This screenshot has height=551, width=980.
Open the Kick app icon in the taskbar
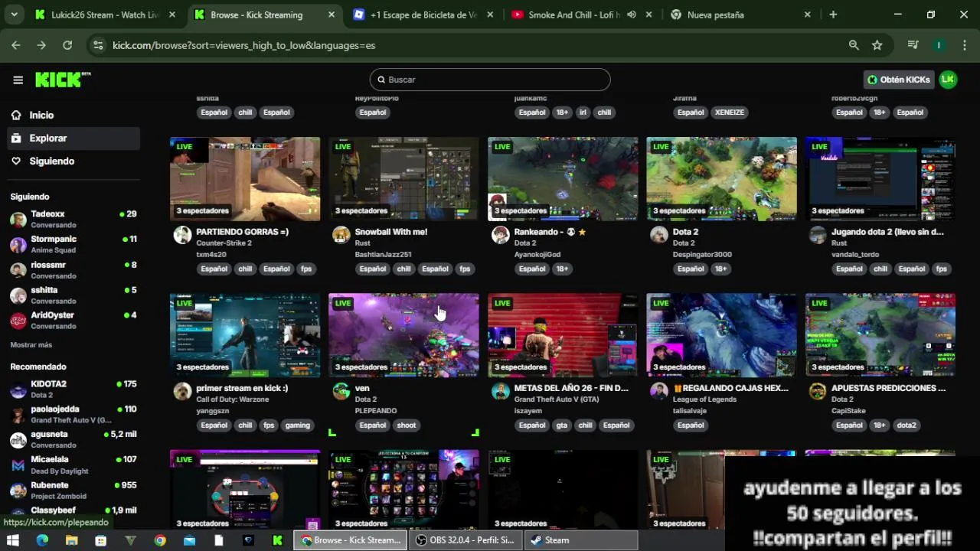(277, 540)
